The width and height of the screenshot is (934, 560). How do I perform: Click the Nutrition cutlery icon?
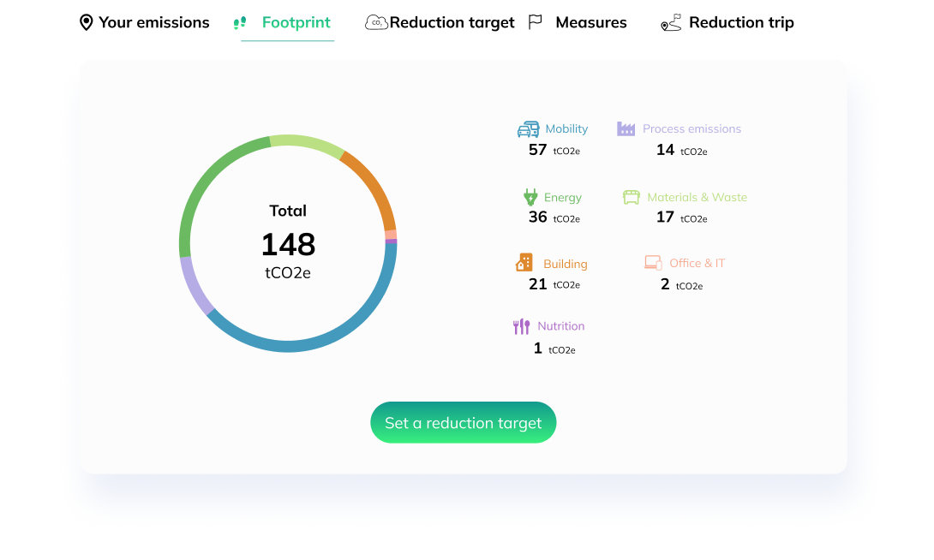521,326
